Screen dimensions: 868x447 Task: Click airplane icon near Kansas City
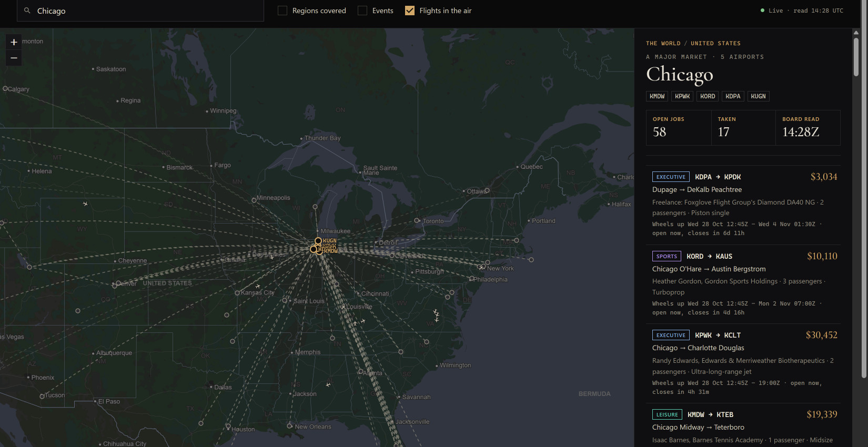(258, 286)
